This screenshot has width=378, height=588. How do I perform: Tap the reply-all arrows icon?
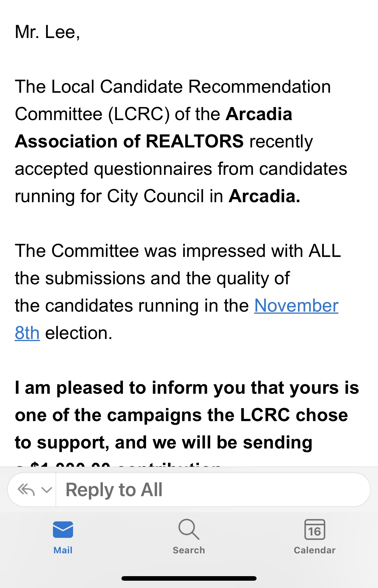click(x=26, y=490)
